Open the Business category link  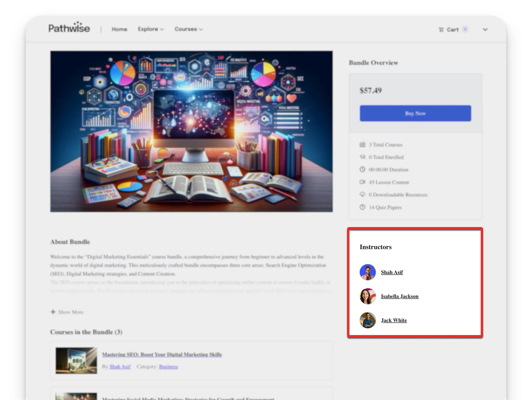168,367
